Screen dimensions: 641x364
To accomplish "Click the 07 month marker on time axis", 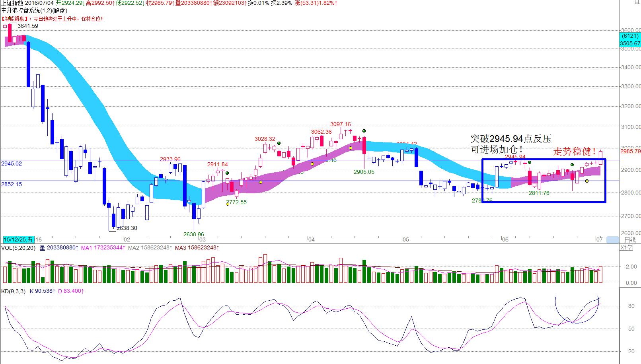I will pyautogui.click(x=599, y=239).
